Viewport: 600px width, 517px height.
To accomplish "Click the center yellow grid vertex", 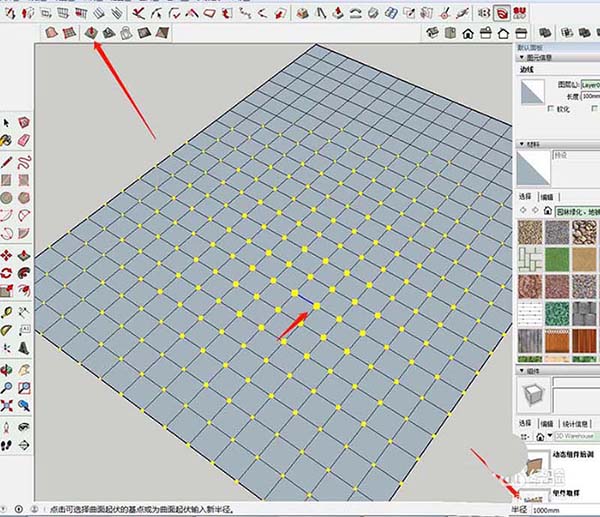I will 316,306.
